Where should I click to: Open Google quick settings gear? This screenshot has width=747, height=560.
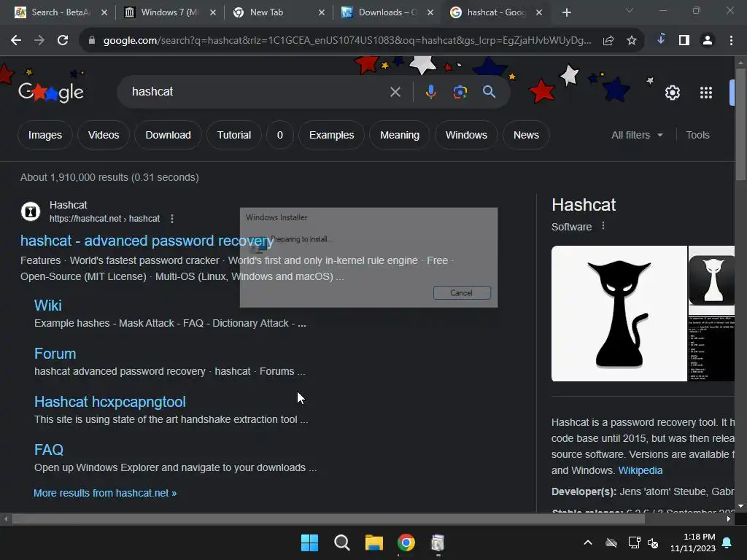[x=672, y=93]
